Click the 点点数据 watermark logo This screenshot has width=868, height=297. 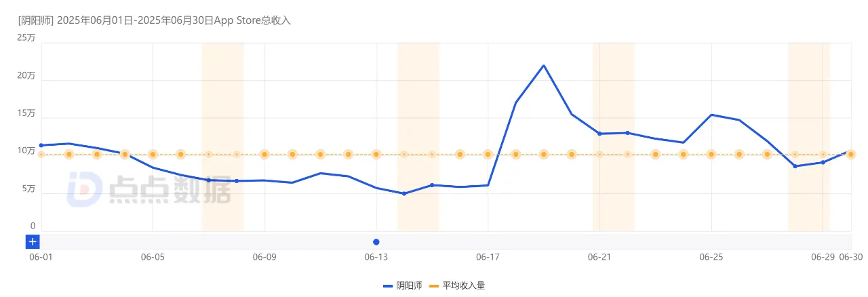[x=149, y=189]
